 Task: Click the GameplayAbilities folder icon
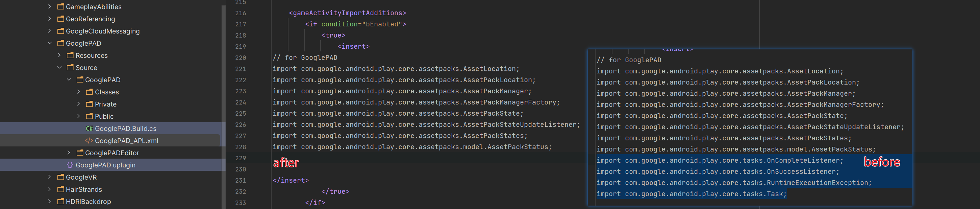click(60, 6)
